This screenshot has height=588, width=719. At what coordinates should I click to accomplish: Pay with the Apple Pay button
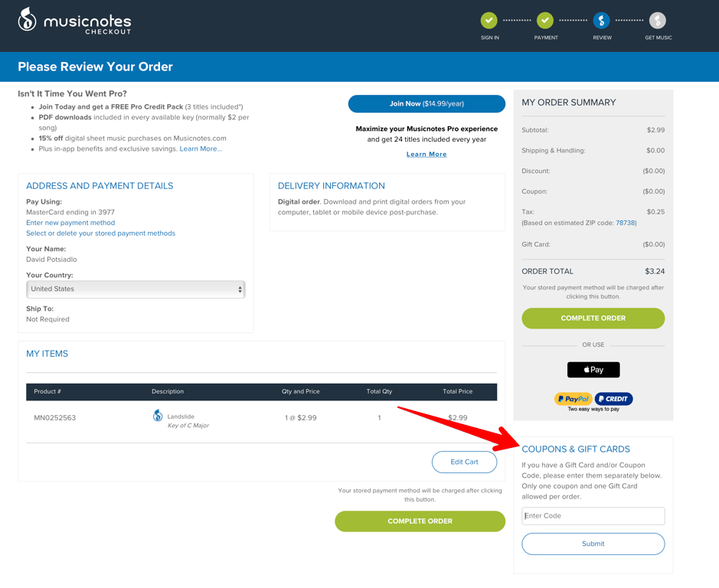[593, 370]
